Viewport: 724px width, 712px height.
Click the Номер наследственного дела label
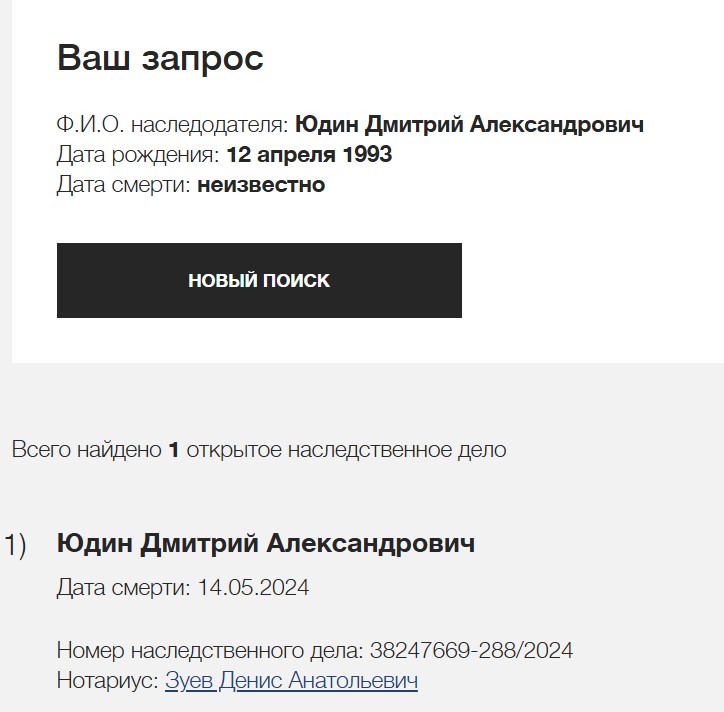(x=209, y=651)
